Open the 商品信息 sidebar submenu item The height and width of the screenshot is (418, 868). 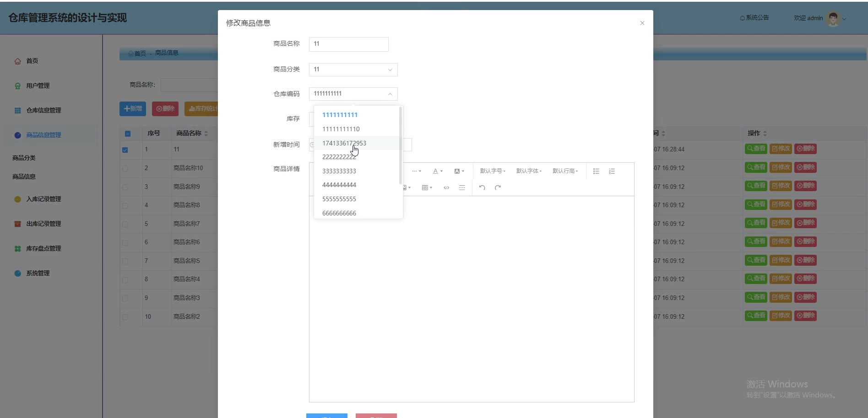24,177
